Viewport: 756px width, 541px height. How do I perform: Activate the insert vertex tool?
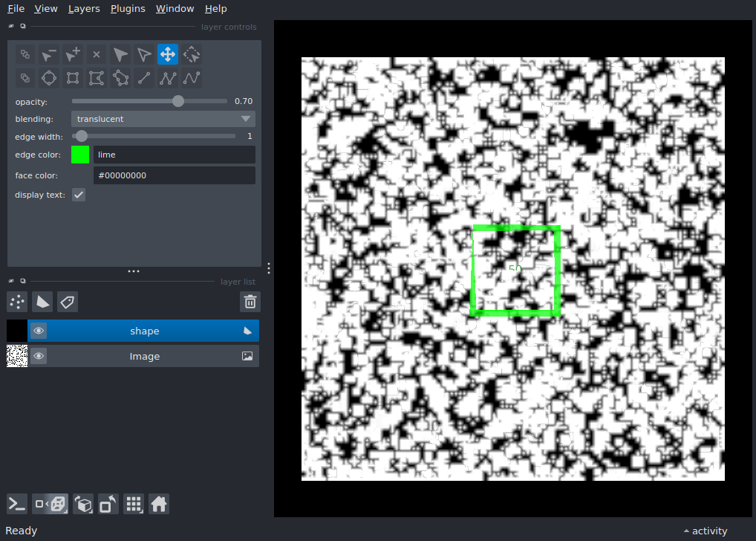[73, 54]
